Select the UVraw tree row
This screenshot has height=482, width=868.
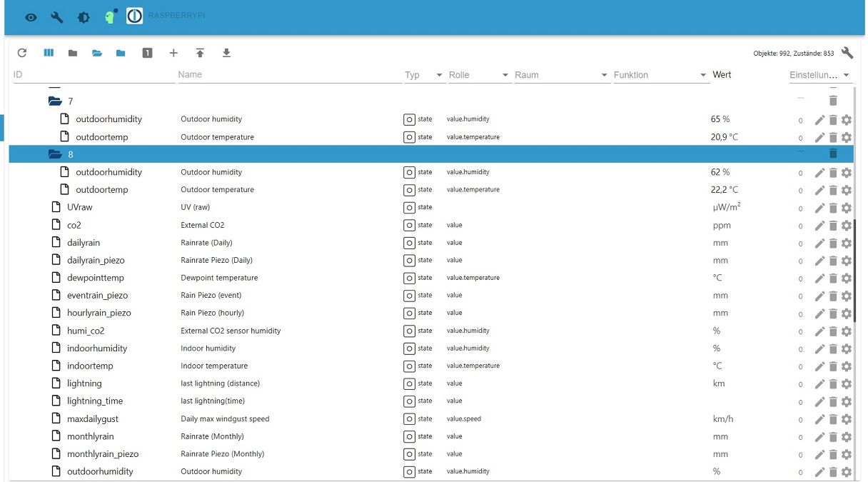[431, 207]
